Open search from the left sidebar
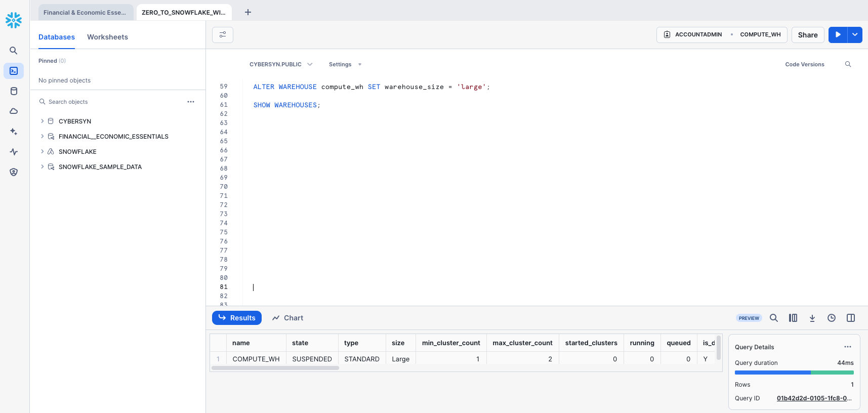Screen dimensions: 868x413 pyautogui.click(x=14, y=51)
